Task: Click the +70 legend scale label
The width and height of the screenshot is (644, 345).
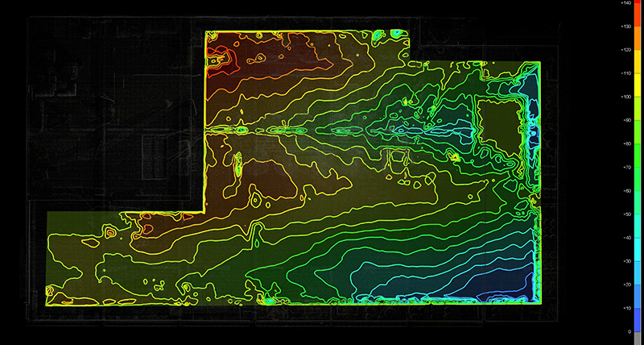Action: tap(624, 168)
